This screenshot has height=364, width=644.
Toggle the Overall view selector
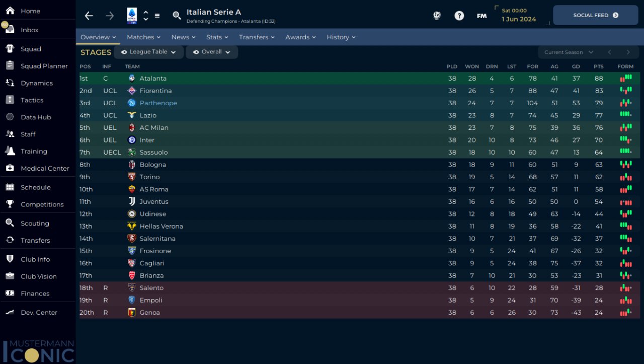(212, 52)
